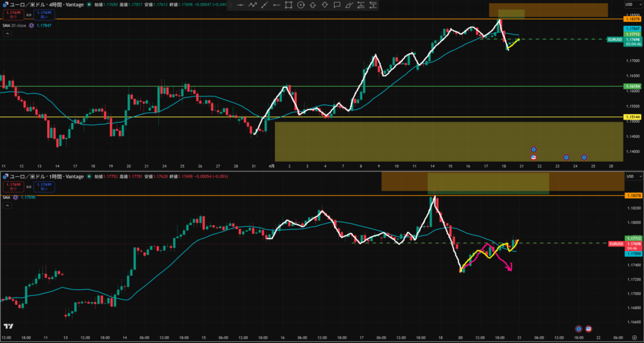Click the TradingView logo at bottom left
Image resolution: width=644 pixels, height=343 pixels.
pos(9,326)
